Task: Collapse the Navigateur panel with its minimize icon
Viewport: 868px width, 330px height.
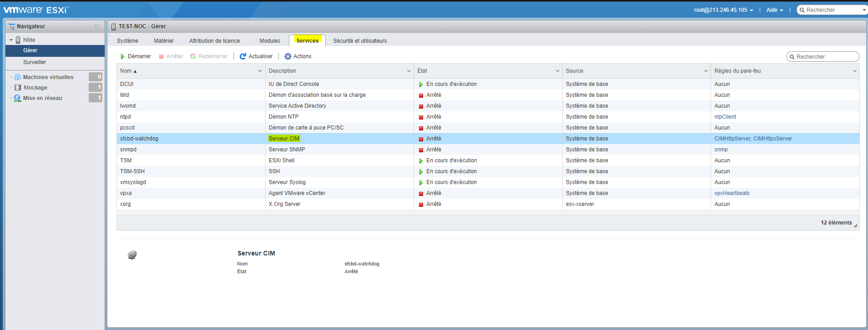Action: click(97, 26)
